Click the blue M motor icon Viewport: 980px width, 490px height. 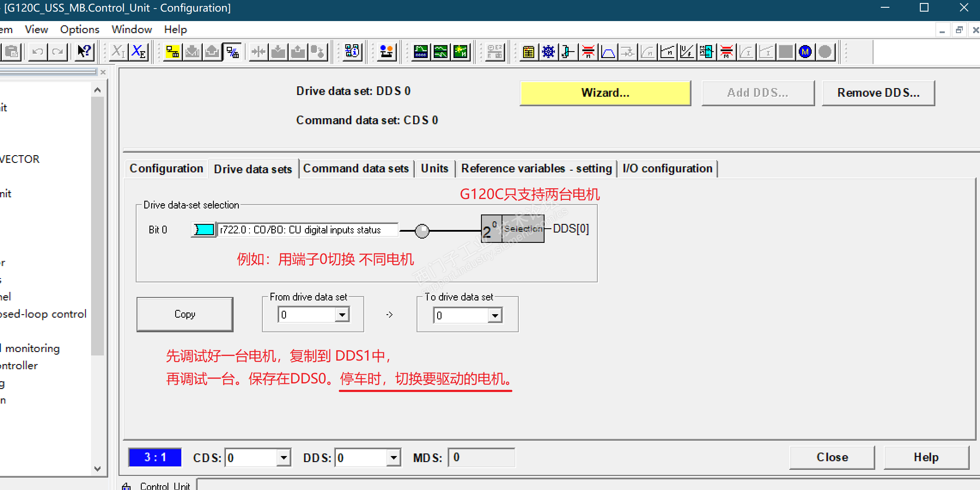click(805, 52)
